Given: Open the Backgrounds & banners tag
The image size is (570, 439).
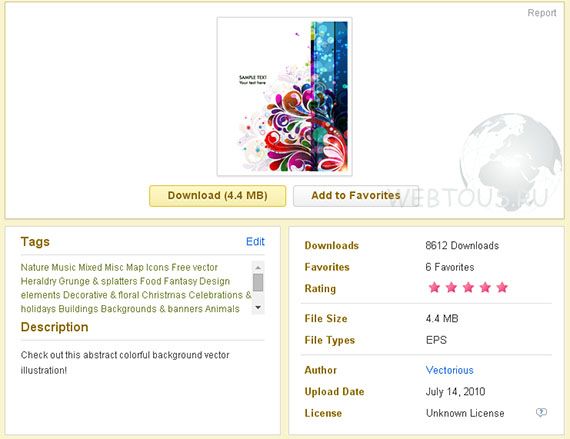Looking at the screenshot, I should [x=152, y=309].
